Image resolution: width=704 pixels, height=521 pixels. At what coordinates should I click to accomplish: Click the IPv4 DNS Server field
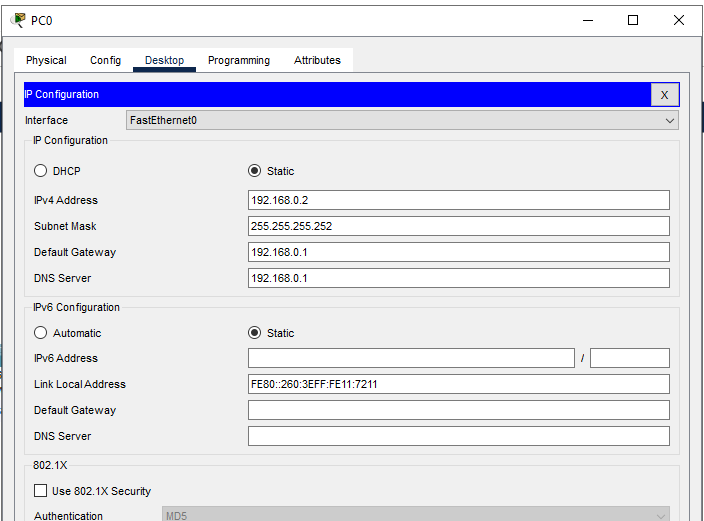point(458,278)
